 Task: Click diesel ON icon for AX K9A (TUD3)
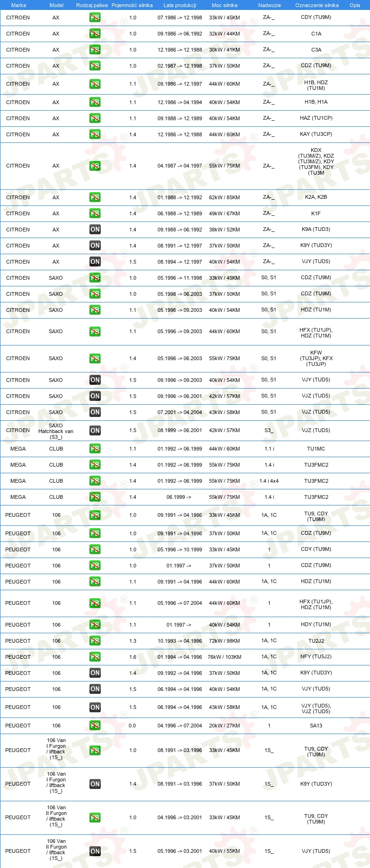click(x=95, y=230)
